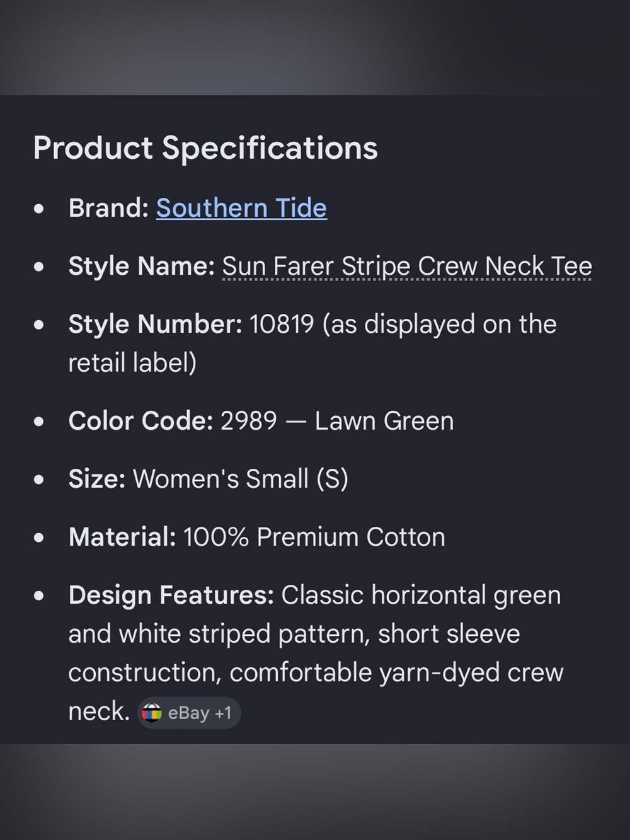Click the Sun Farer Stripe Crew Neck Tee term
Image resolution: width=630 pixels, height=840 pixels.
click(x=407, y=266)
